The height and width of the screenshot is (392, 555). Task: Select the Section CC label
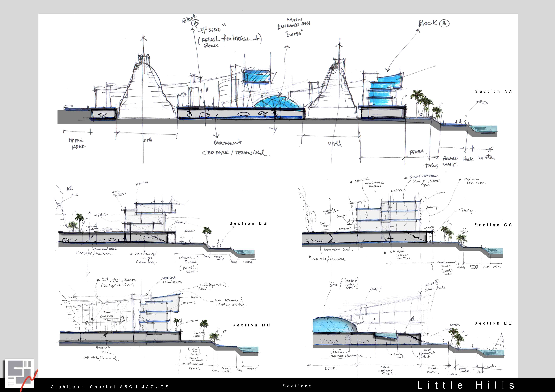coord(493,225)
